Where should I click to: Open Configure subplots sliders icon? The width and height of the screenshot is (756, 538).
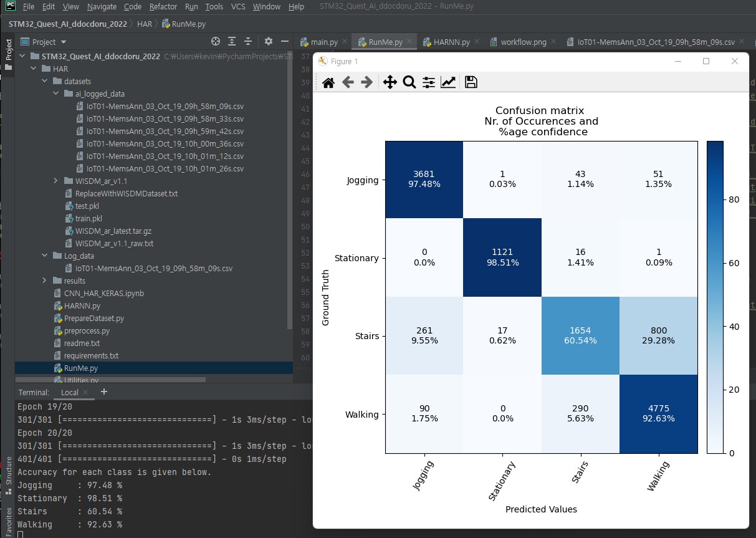click(429, 82)
